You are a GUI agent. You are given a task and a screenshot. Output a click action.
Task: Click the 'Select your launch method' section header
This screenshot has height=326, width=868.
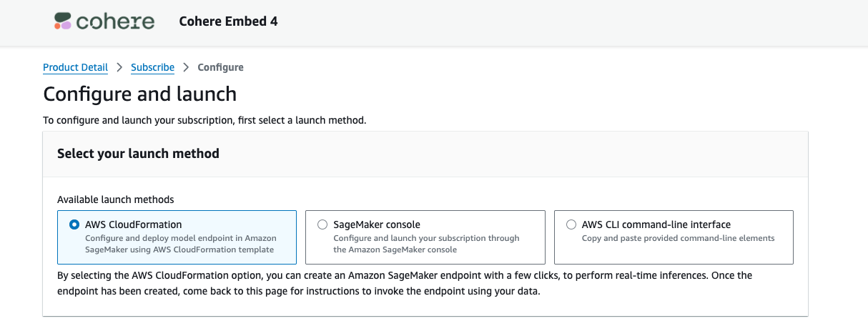(138, 154)
